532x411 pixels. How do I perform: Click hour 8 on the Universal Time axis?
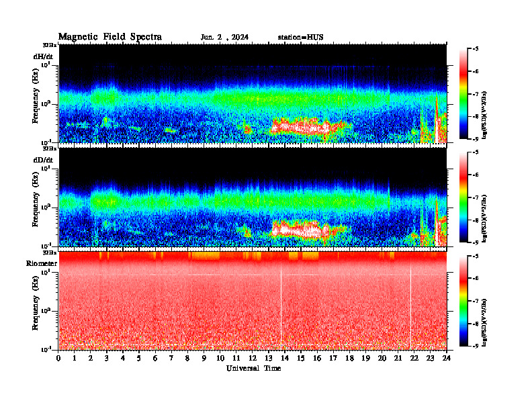187,359
